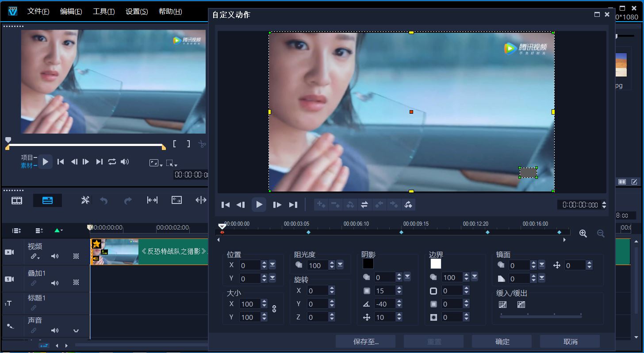
Task: Open the crop mode selection dropdown
Action: (172, 163)
